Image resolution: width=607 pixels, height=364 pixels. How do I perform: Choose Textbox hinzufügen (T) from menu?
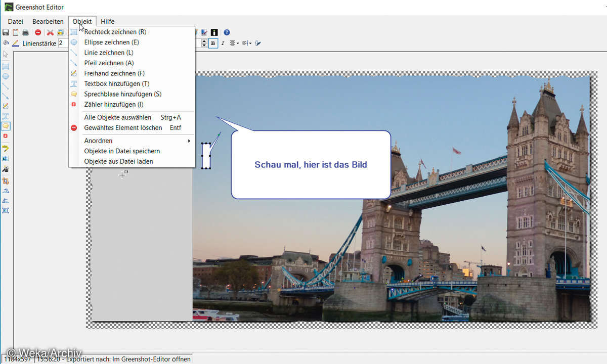tap(132, 84)
